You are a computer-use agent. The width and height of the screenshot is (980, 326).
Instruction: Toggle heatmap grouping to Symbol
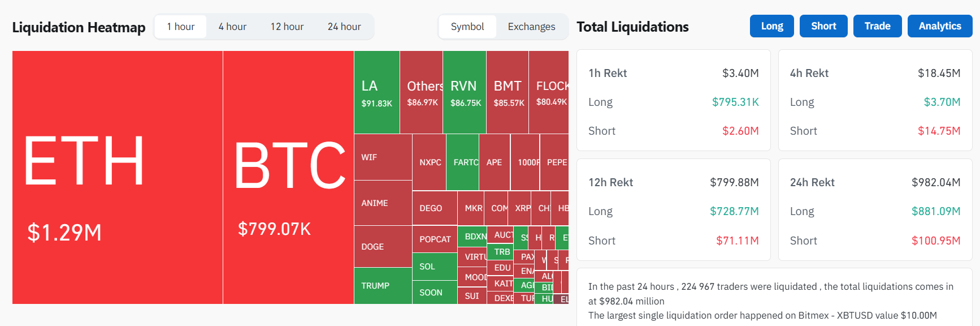(x=467, y=27)
